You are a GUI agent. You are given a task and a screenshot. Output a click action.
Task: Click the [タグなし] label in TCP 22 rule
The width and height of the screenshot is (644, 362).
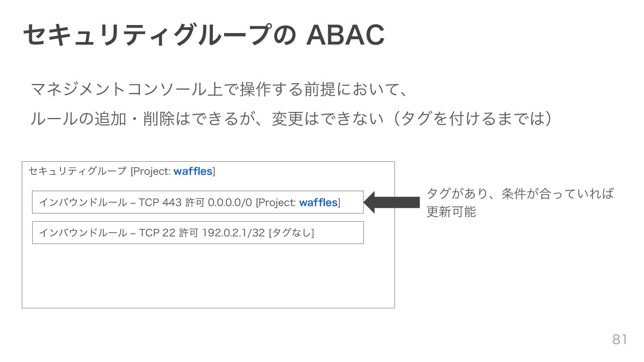click(292, 233)
